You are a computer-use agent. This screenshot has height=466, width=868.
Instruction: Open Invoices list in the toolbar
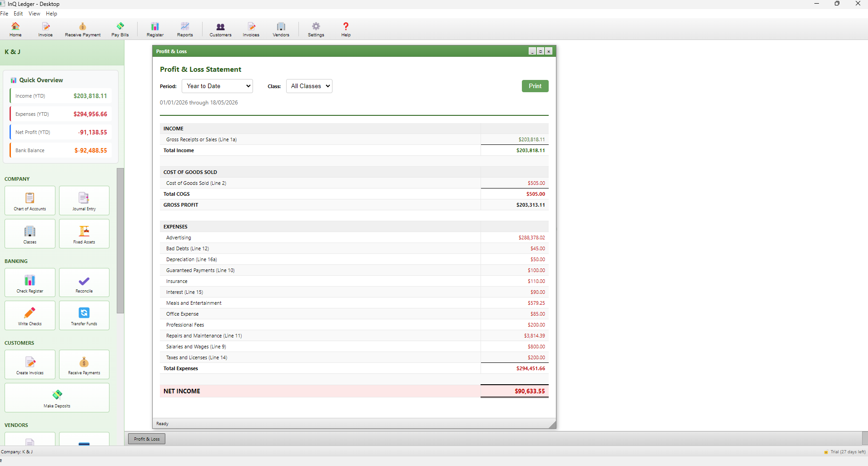tap(251, 30)
